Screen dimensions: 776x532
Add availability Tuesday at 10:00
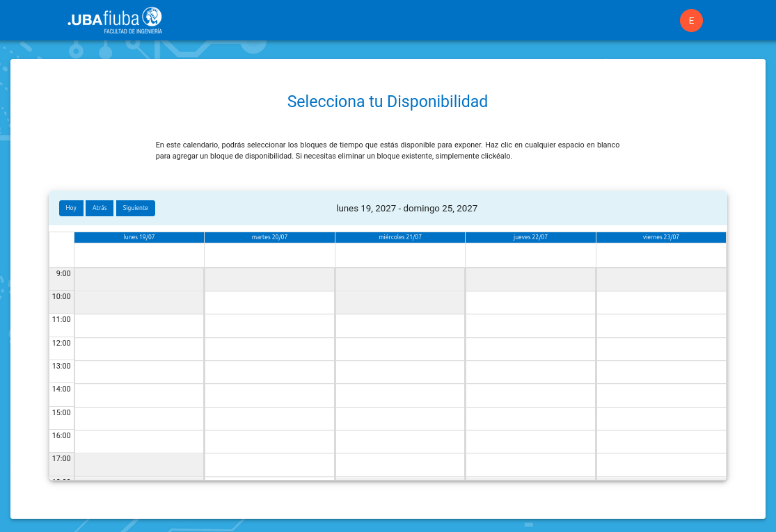269,303
